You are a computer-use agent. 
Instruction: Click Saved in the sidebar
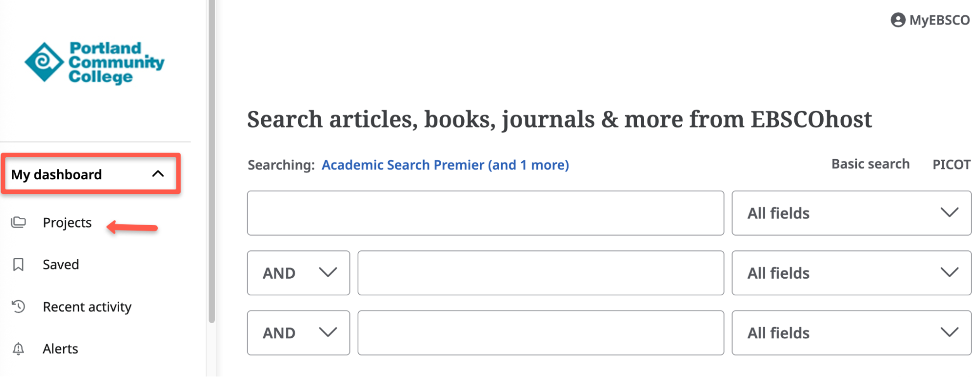(60, 264)
